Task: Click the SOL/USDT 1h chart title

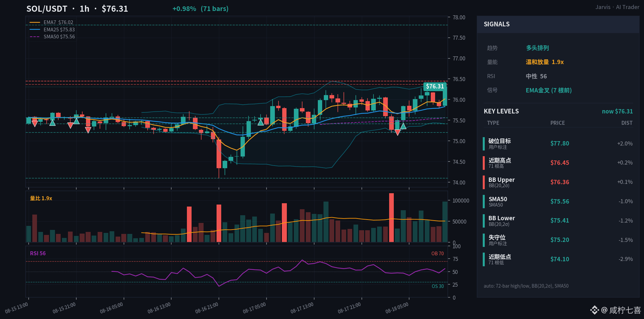Action: 77,9
